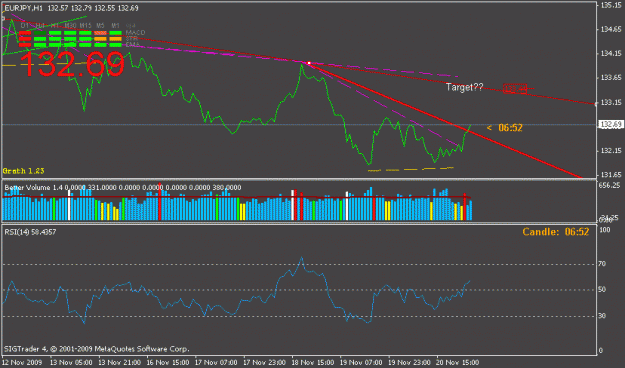Click the '13 Nov 21:00' time axis label

point(119,362)
